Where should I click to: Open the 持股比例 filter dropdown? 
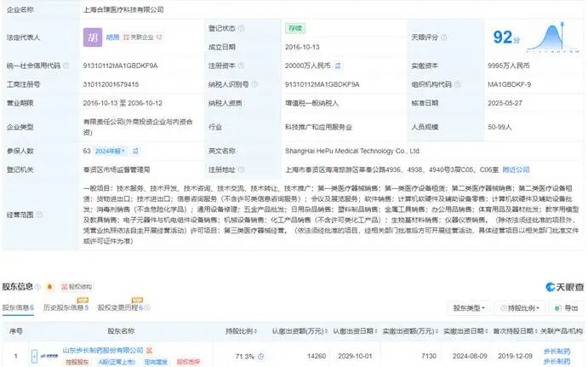pyautogui.click(x=520, y=308)
